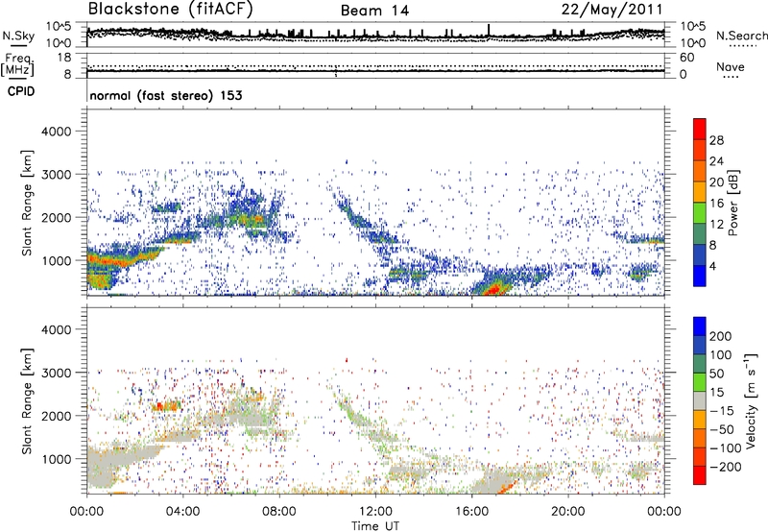Screen dimensions: 768x532
Task: Select the 'N.Search' legend label
Action: click(741, 36)
